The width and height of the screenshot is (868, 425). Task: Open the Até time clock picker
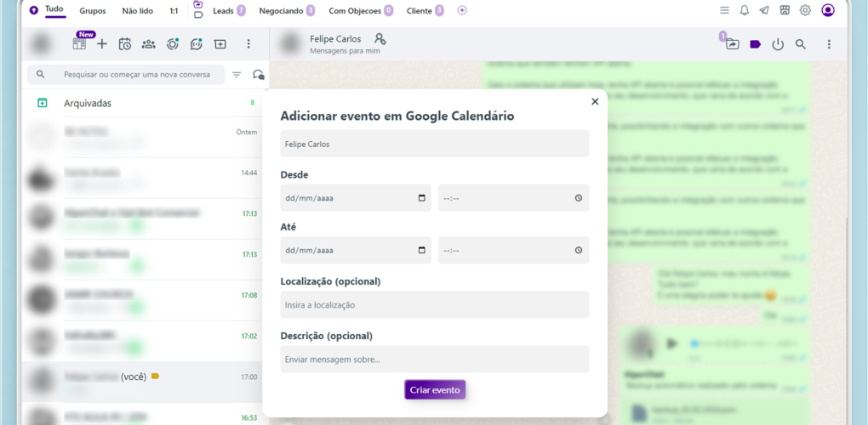(579, 251)
